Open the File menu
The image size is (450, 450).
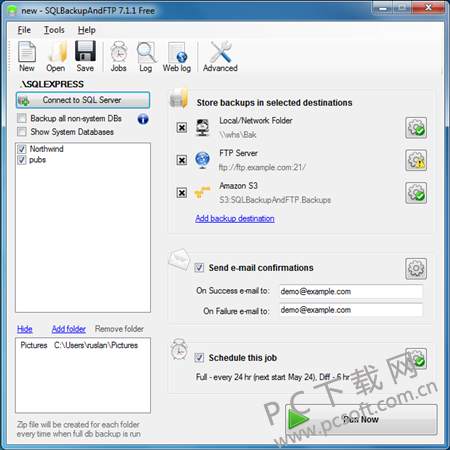(x=24, y=30)
